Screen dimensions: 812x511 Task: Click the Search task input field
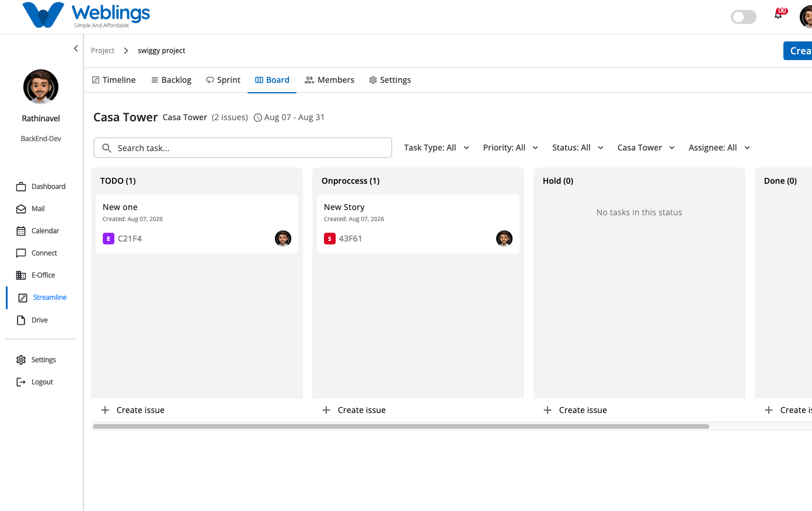[x=243, y=148]
